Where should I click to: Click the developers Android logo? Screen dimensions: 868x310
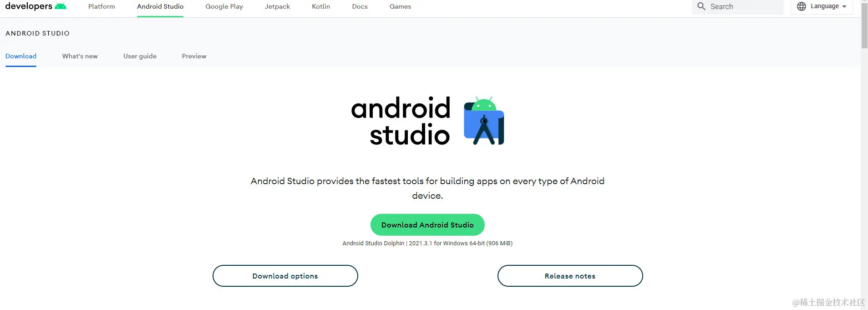[36, 6]
